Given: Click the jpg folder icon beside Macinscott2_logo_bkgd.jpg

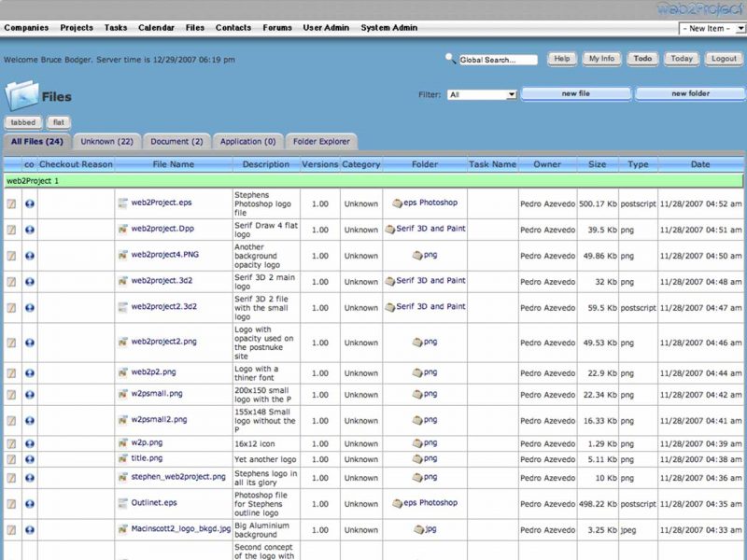Looking at the screenshot, I should pyautogui.click(x=419, y=530).
